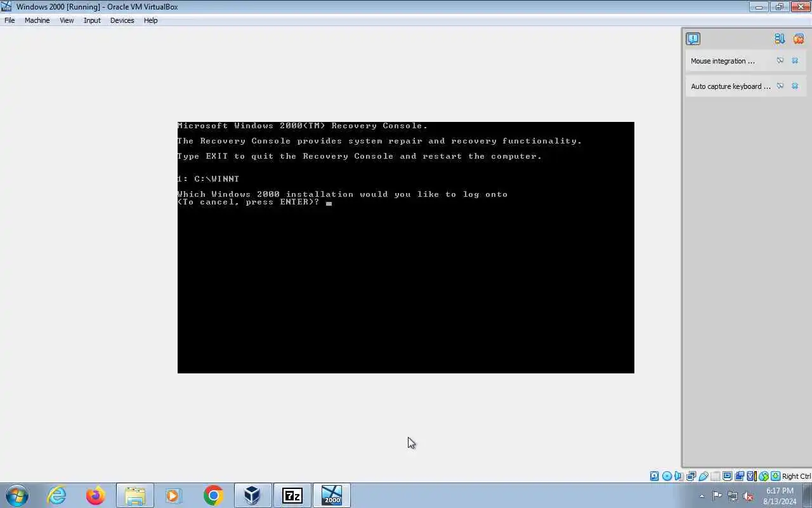Screen dimensions: 812x508
Task: Open the Windows Start menu
Action: click(x=16, y=495)
